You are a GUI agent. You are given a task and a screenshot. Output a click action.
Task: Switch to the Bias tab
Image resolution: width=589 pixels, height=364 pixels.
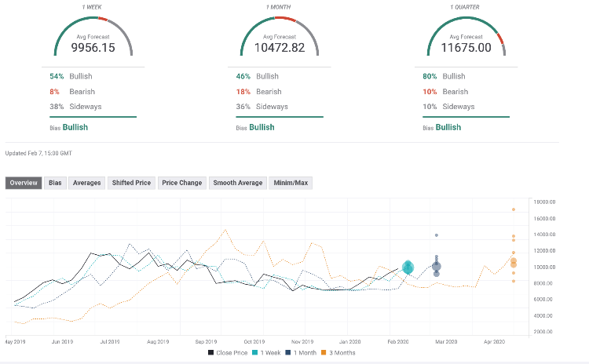coord(55,183)
